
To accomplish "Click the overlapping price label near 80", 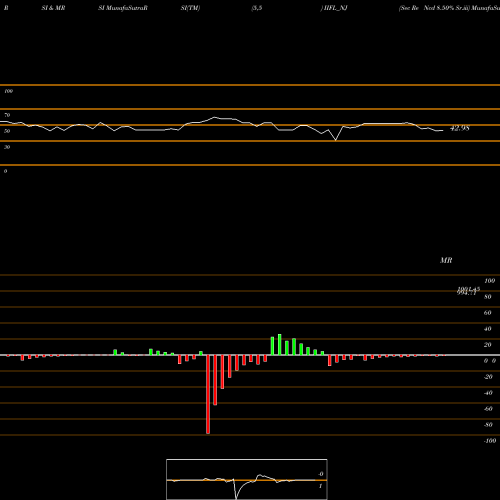I will coord(468,291).
